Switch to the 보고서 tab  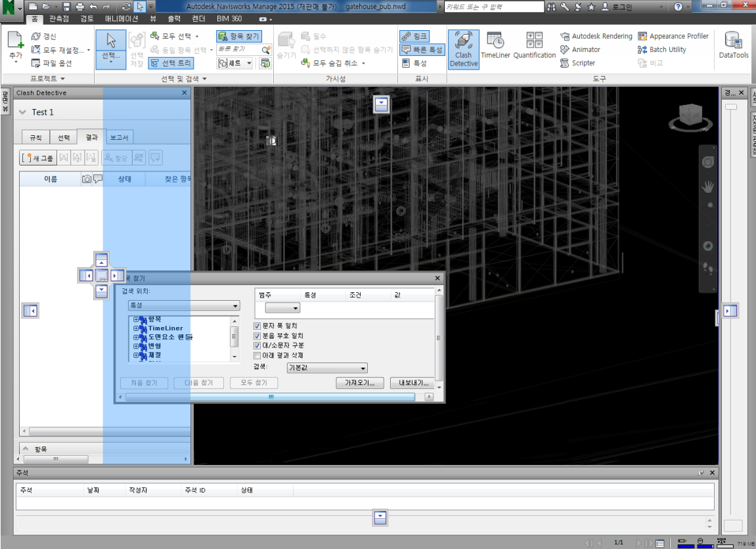click(x=120, y=138)
